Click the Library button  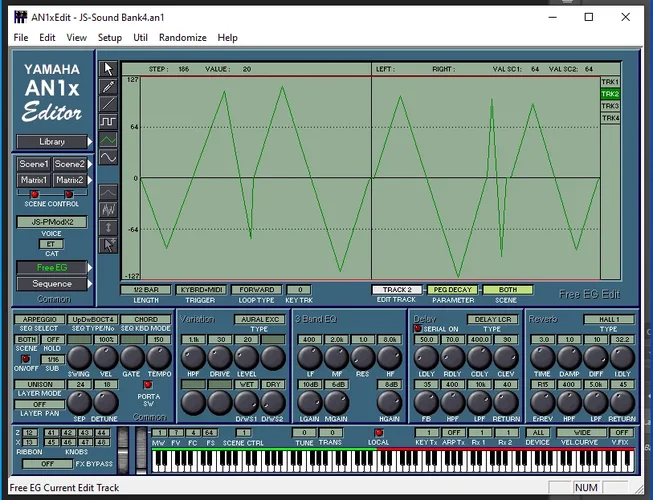pyautogui.click(x=52, y=142)
